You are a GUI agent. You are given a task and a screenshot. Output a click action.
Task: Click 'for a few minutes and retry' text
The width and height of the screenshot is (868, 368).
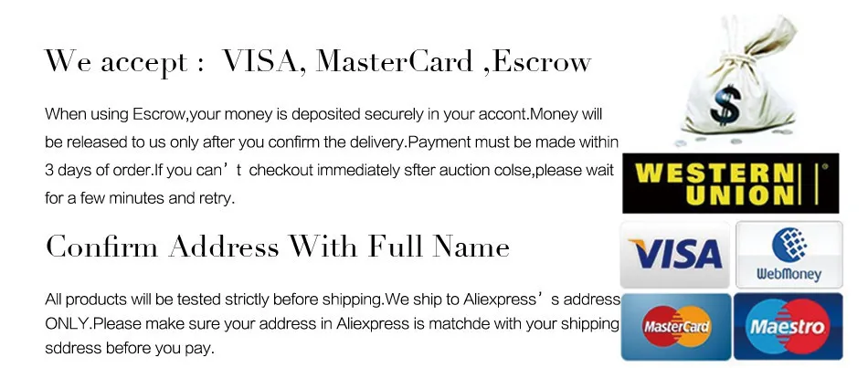coord(140,198)
